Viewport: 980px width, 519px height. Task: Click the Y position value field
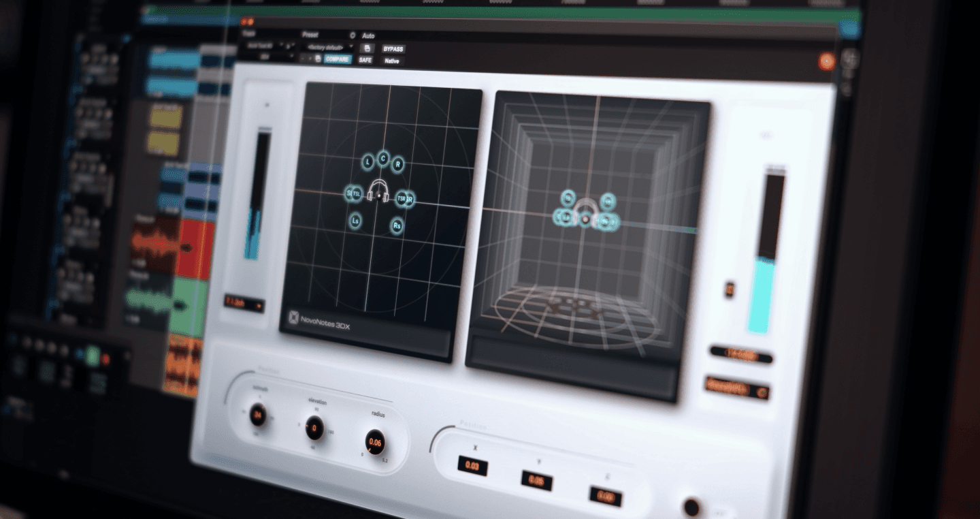pyautogui.click(x=537, y=481)
